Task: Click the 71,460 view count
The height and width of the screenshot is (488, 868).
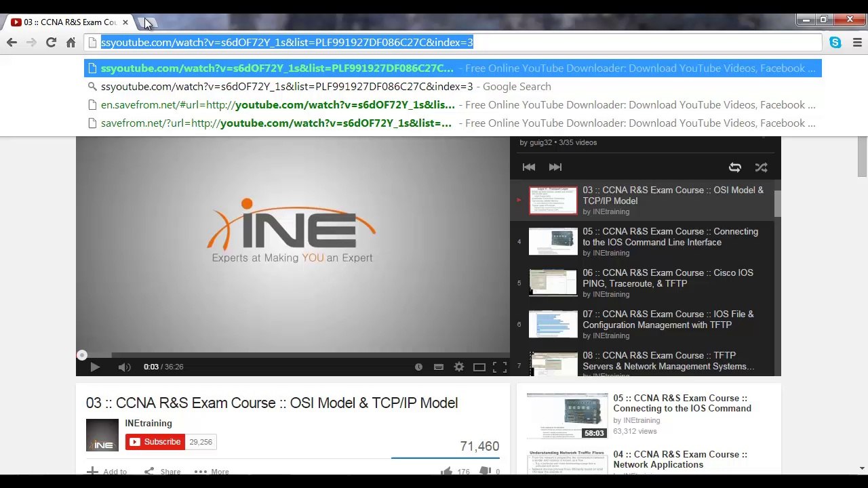Action: [479, 446]
